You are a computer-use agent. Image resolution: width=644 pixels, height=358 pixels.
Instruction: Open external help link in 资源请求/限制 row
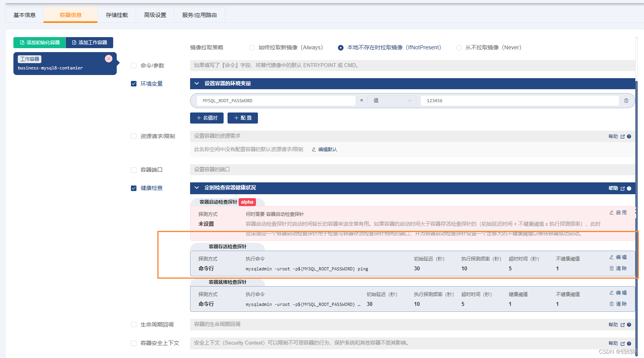[x=623, y=137]
